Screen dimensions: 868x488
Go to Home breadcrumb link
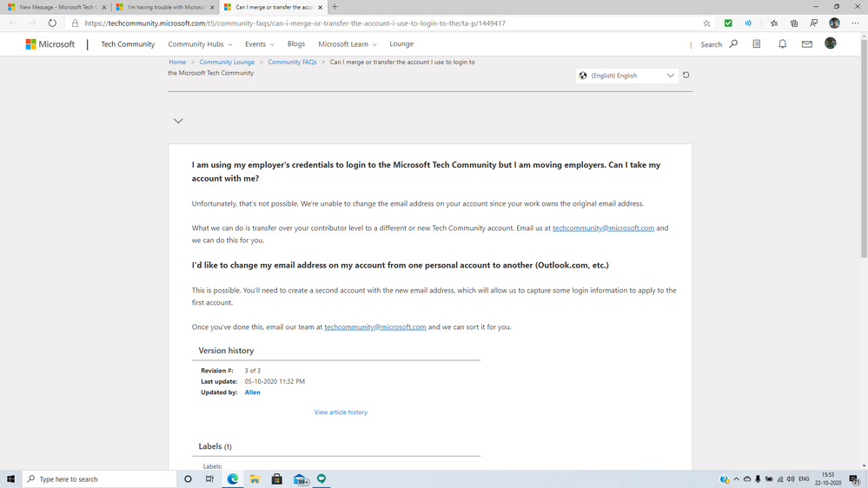(177, 62)
